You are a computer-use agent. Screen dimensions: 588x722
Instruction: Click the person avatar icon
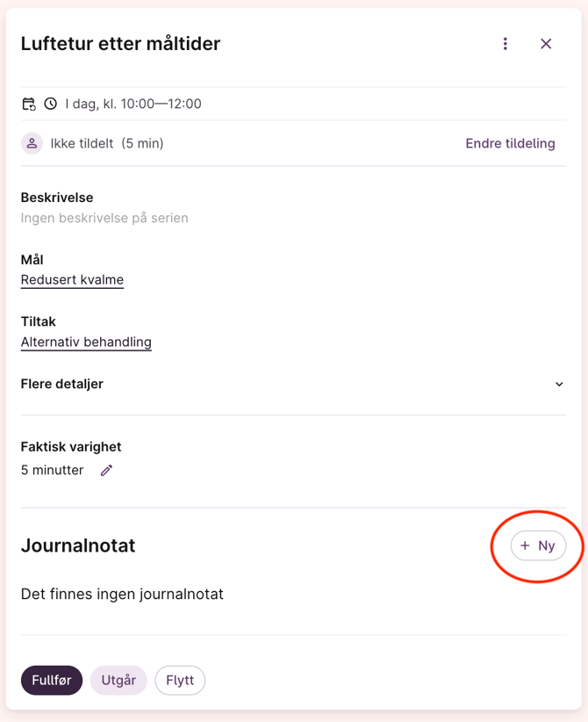point(32,143)
